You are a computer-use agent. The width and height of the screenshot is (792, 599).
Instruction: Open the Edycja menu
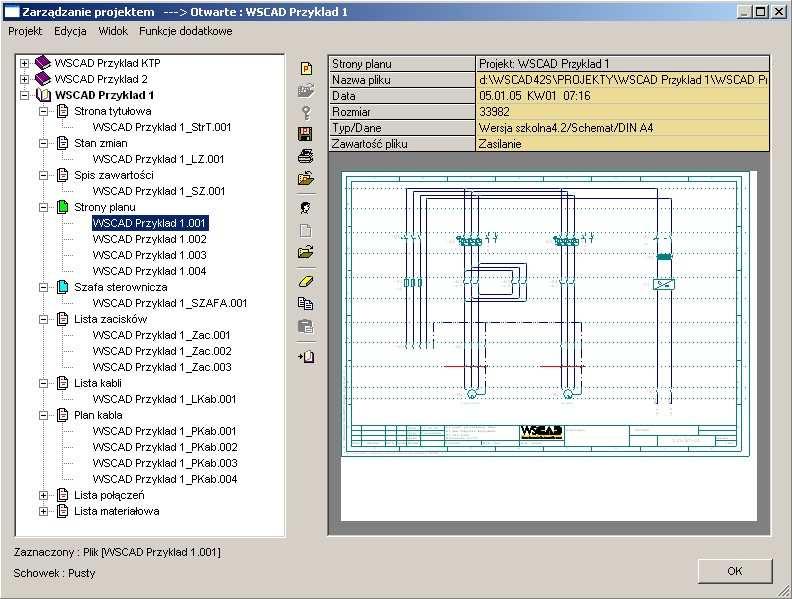pos(70,31)
